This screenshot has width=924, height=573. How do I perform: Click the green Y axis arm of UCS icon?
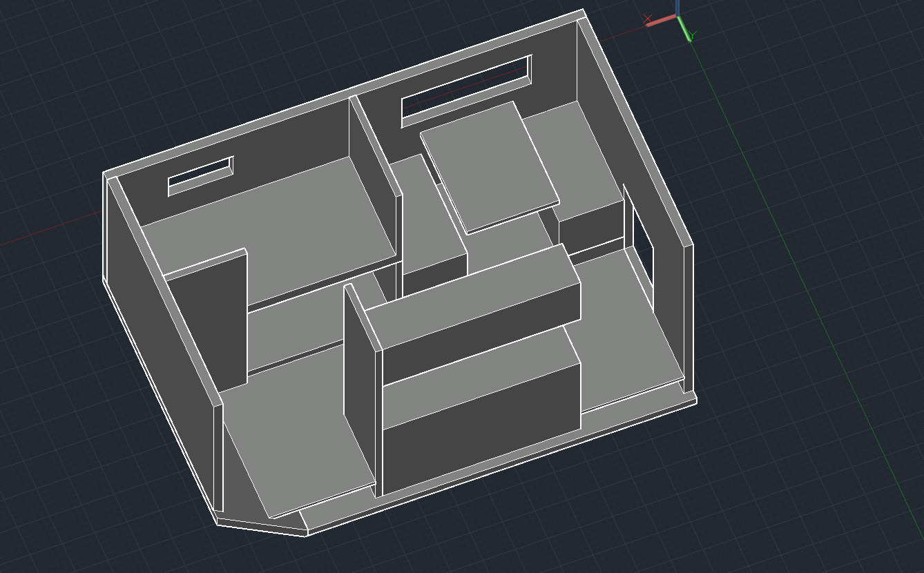coord(684,29)
